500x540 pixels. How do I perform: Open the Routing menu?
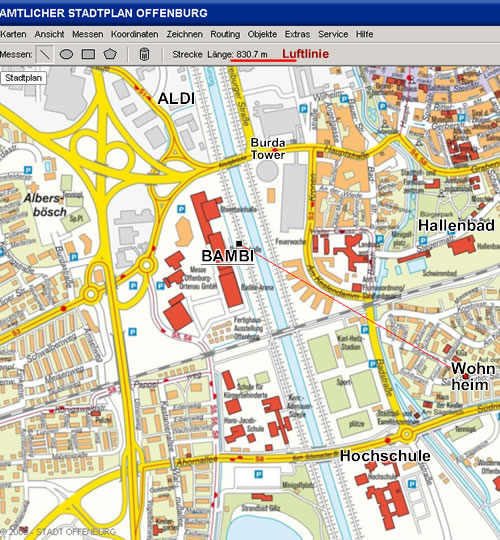[225, 34]
